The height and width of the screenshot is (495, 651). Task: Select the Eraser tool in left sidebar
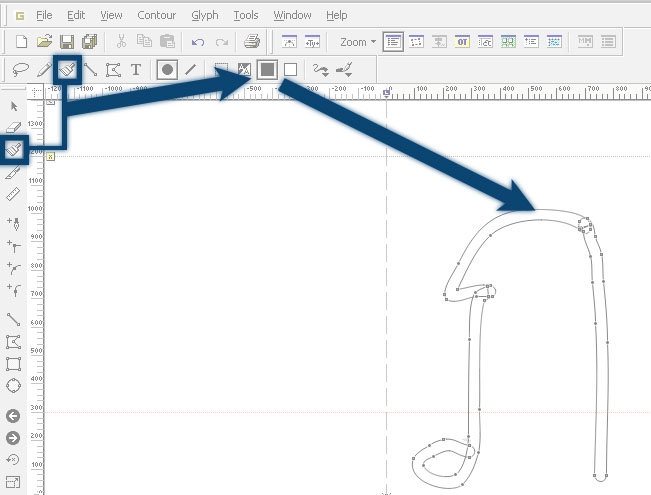pyautogui.click(x=13, y=127)
